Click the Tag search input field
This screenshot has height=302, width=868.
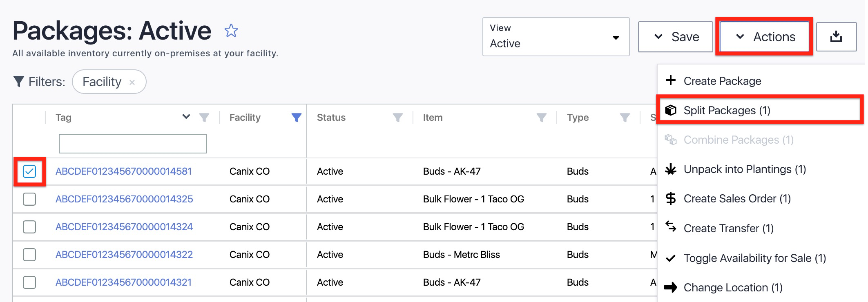tap(133, 144)
